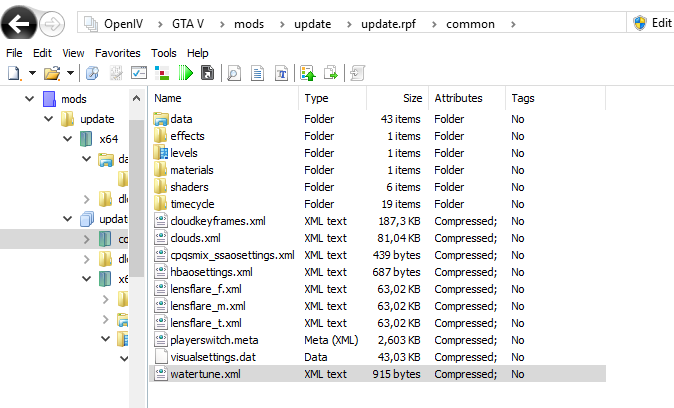Screen dimensions: 674x408
Task: Click the Edit mode button
Action: click(652, 23)
